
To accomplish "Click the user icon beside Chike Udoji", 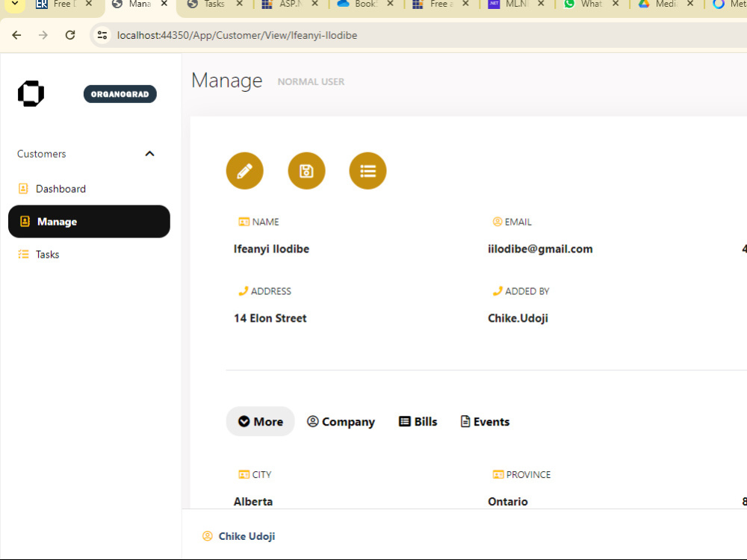I will click(x=207, y=535).
